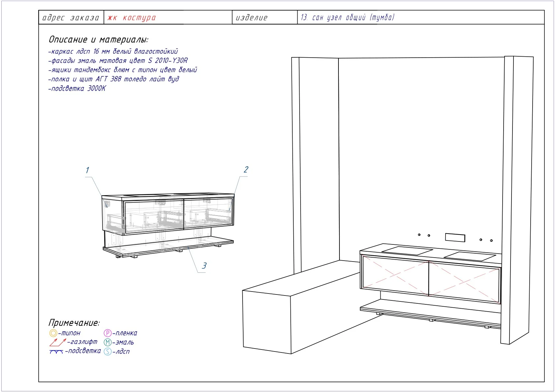Click the '13. сан узел общий (тумба)' title field
The width and height of the screenshot is (555, 392).
421,17
